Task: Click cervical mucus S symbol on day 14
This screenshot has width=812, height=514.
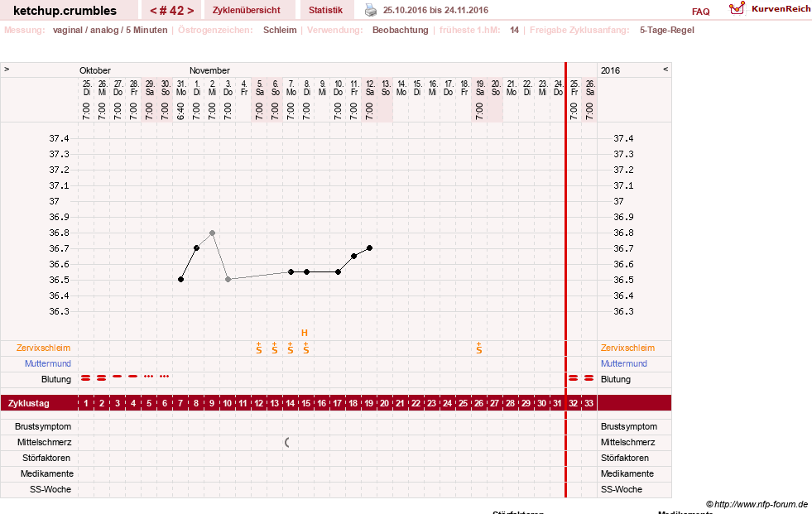Action: (291, 348)
